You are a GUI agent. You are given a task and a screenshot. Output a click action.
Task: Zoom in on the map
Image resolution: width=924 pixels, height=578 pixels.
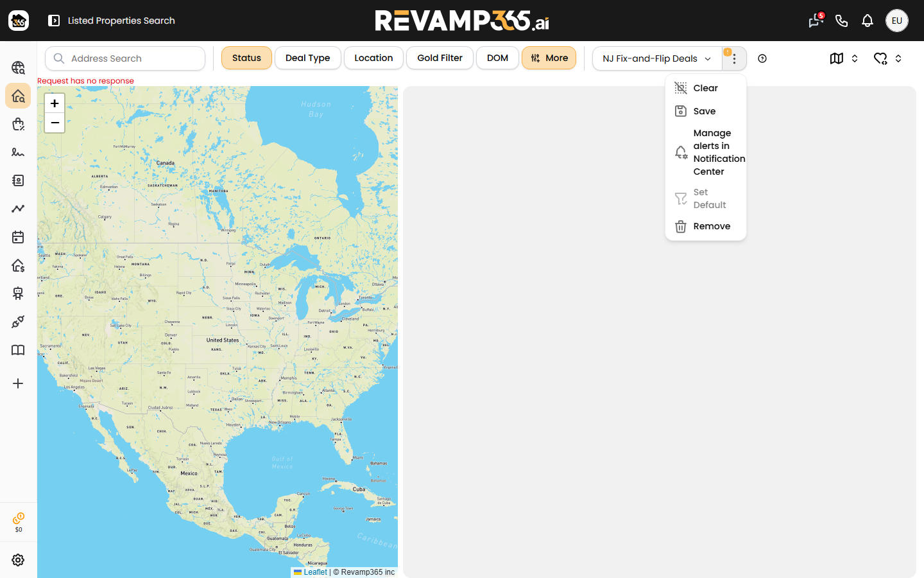tap(55, 103)
